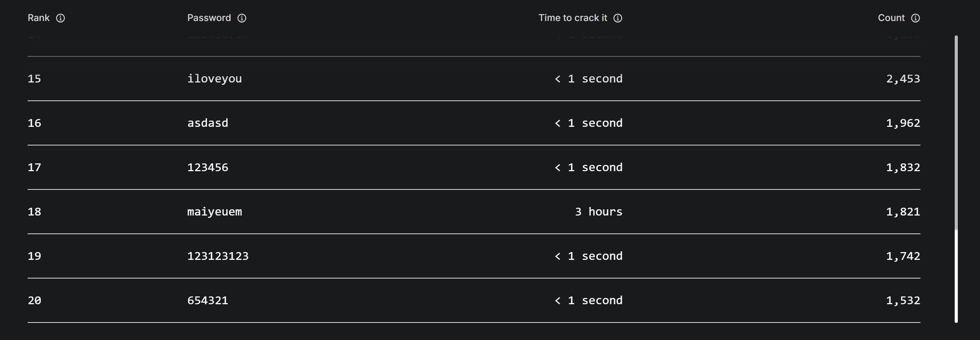This screenshot has width=980, height=340.
Task: Click rank number 18
Action: tap(34, 212)
